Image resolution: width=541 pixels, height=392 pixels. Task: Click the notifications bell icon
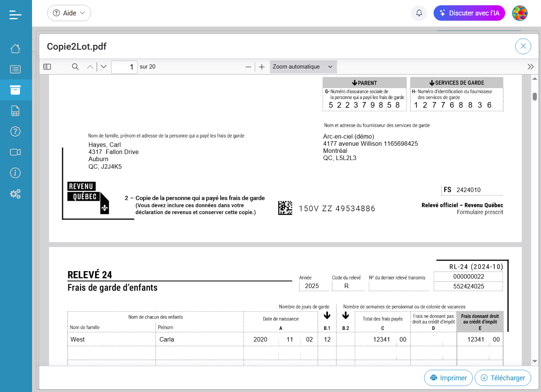[x=419, y=13]
